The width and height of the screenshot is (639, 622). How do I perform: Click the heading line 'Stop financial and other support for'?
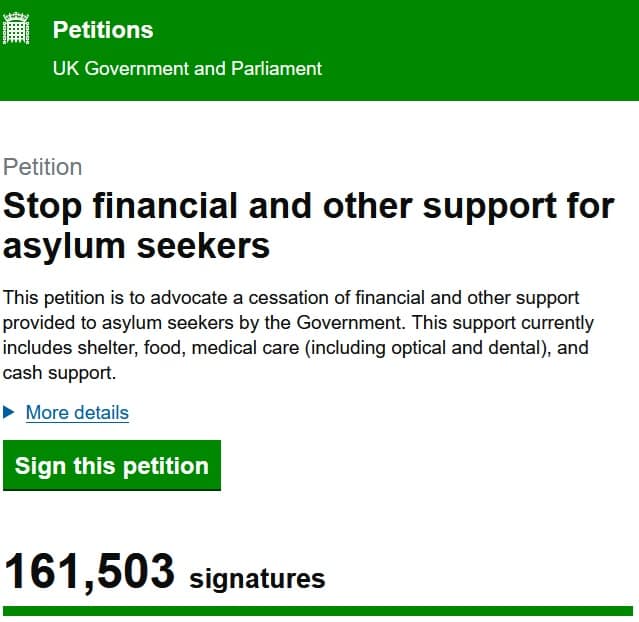pos(309,206)
